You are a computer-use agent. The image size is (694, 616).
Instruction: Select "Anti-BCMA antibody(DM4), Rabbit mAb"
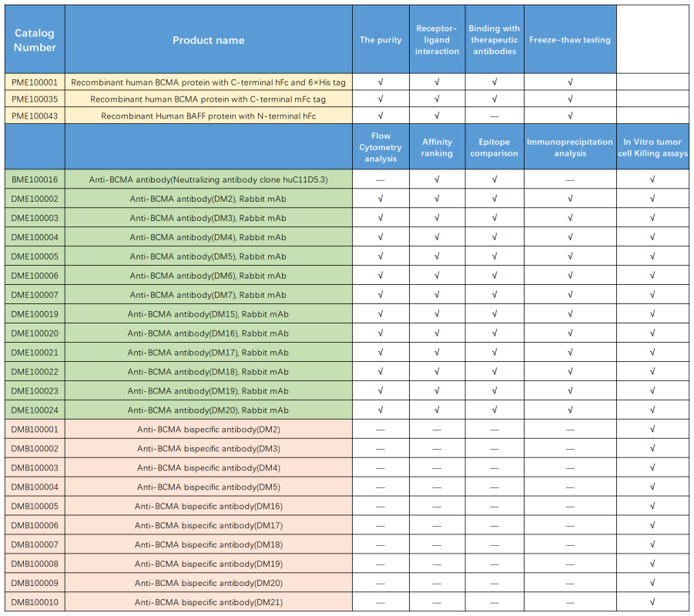pyautogui.click(x=208, y=237)
